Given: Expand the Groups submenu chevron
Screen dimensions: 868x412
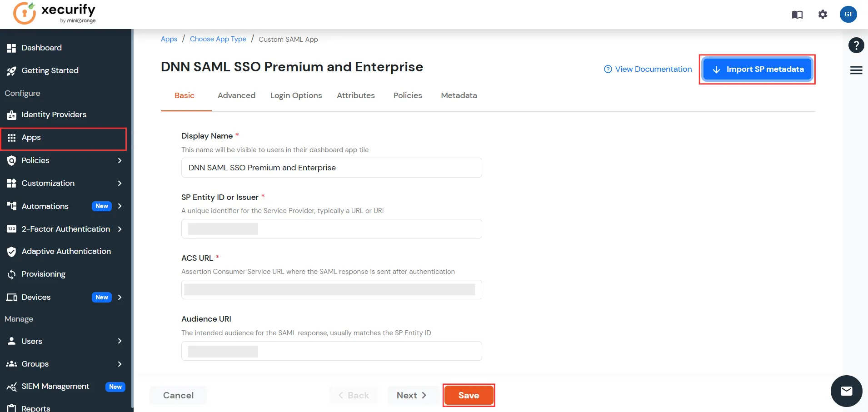Looking at the screenshot, I should [x=120, y=364].
